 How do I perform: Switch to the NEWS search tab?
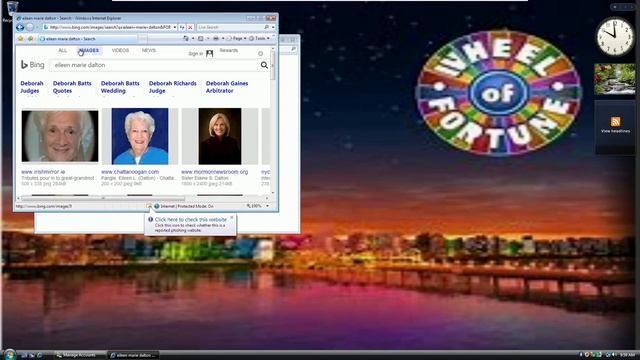[149, 51]
